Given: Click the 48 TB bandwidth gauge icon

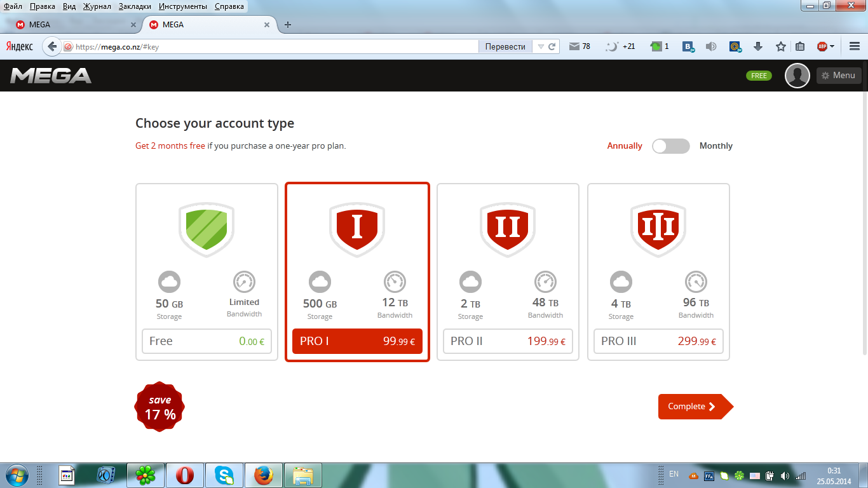Looking at the screenshot, I should (x=545, y=281).
